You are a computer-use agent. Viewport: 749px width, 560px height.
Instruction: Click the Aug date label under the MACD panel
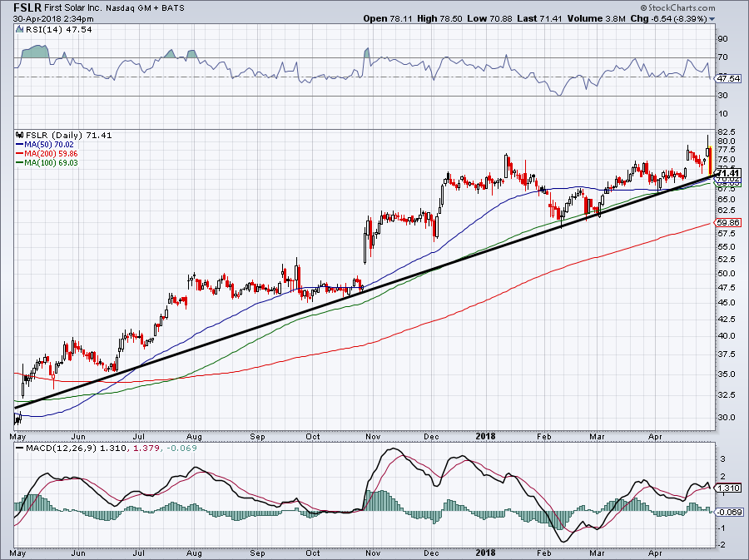coord(194,553)
